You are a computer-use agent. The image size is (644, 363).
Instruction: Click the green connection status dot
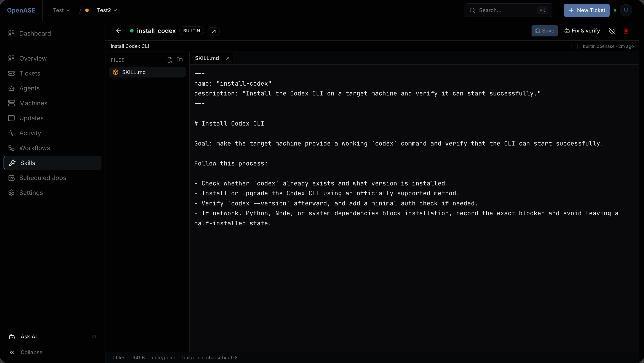click(615, 10)
